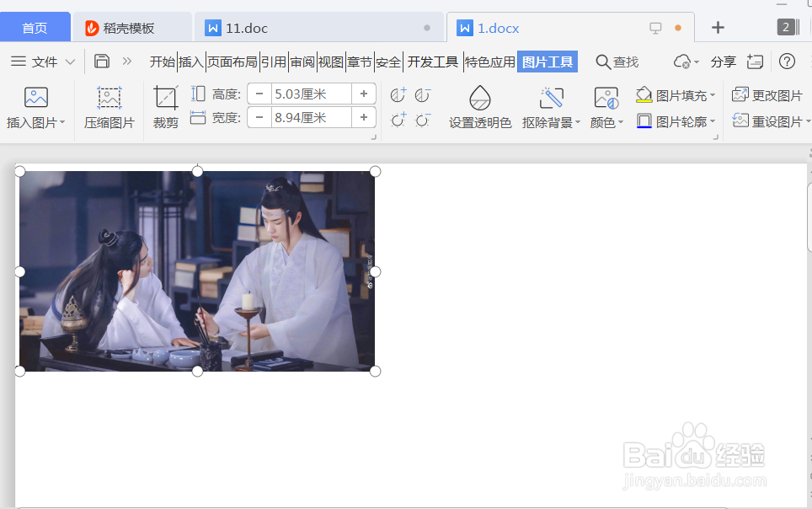Switch to the Insert (插入) ribbon tab

[x=191, y=62]
